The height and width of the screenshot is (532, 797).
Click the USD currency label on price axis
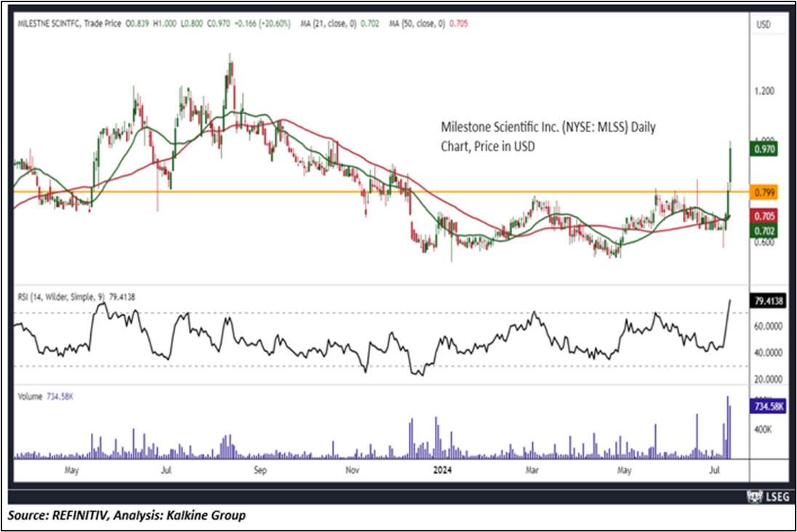[763, 25]
